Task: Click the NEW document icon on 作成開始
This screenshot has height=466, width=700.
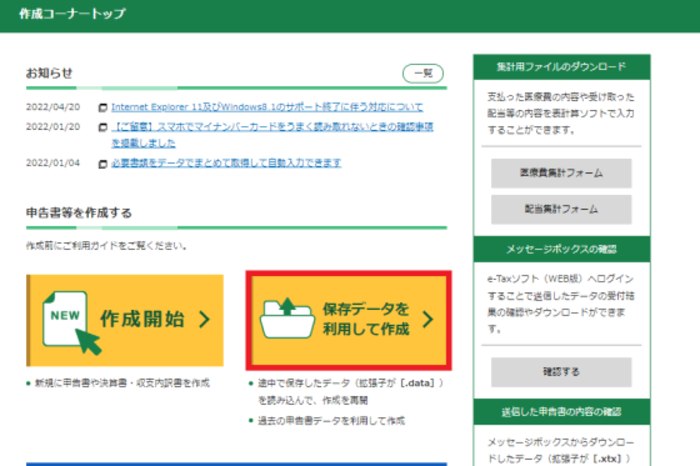Action: [x=64, y=320]
